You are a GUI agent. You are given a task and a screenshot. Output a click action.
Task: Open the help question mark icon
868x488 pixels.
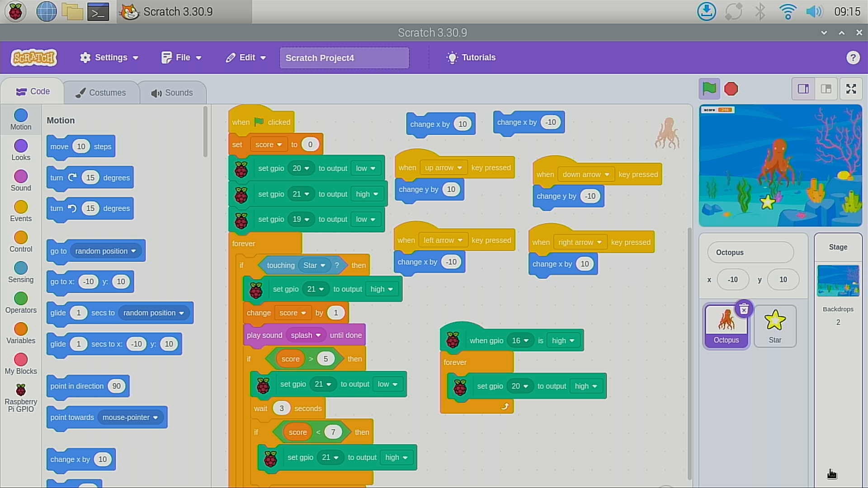coord(853,58)
